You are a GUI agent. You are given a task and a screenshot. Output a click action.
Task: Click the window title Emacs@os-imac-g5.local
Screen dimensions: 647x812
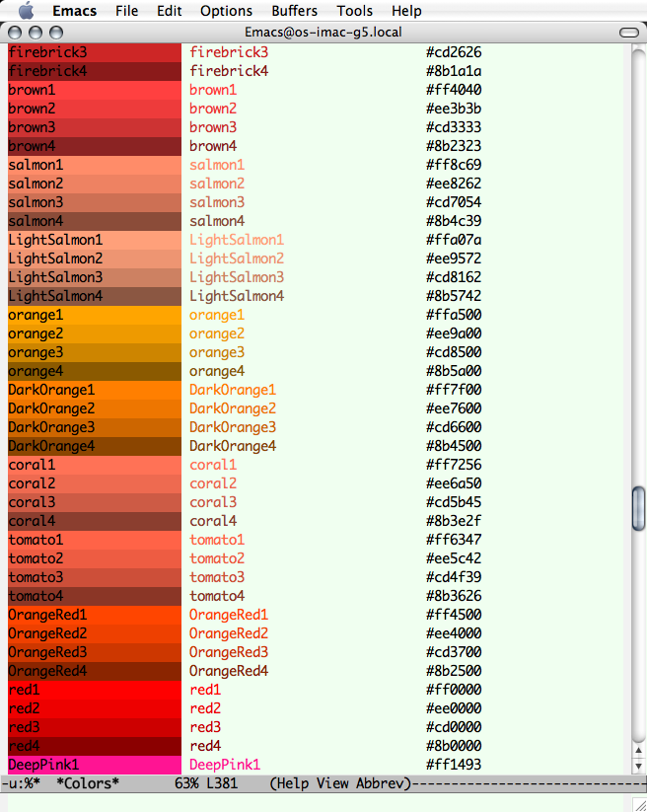[x=323, y=33]
